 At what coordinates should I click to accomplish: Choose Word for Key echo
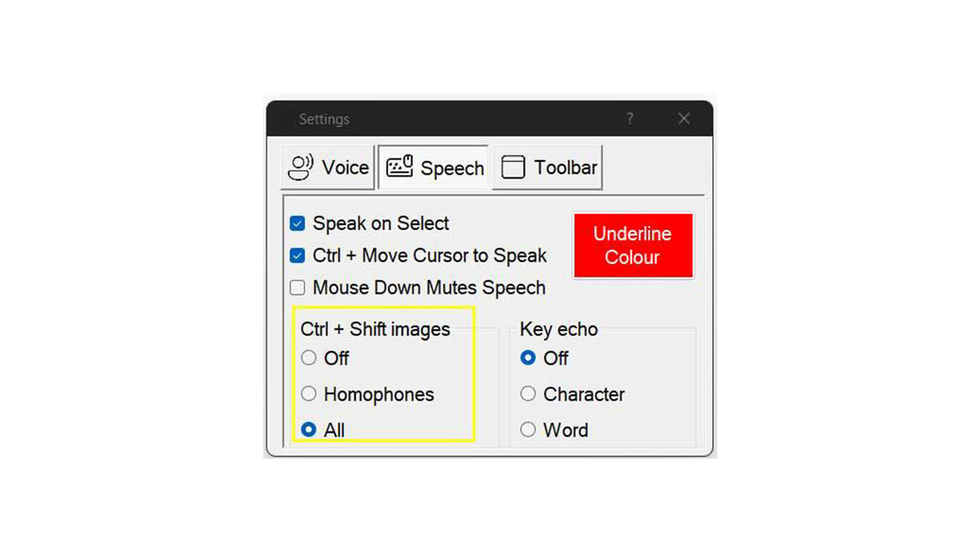coord(528,430)
